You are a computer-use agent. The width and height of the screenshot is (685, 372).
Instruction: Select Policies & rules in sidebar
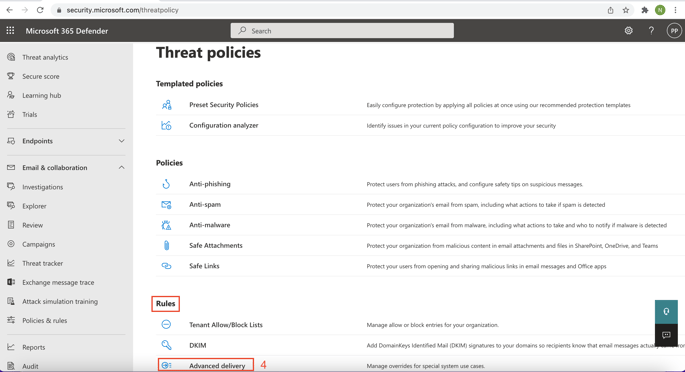tap(45, 320)
